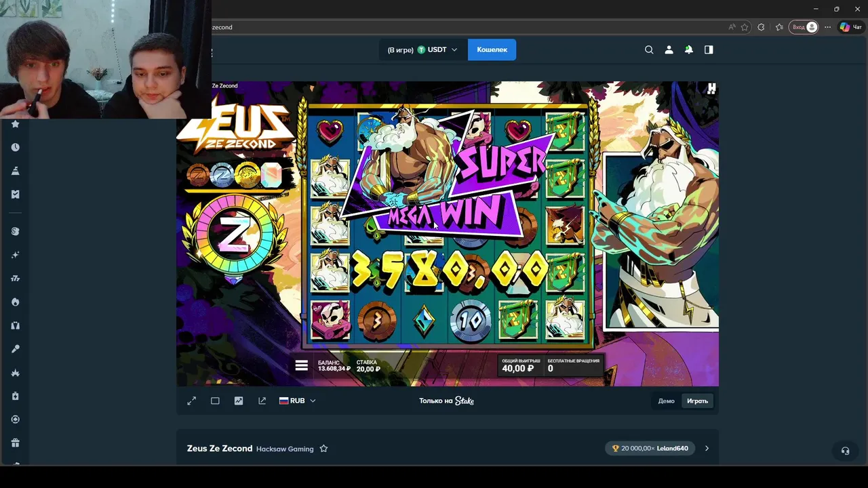
Task: Favourite Zeus Ze Zecond with star
Action: [x=323, y=449]
